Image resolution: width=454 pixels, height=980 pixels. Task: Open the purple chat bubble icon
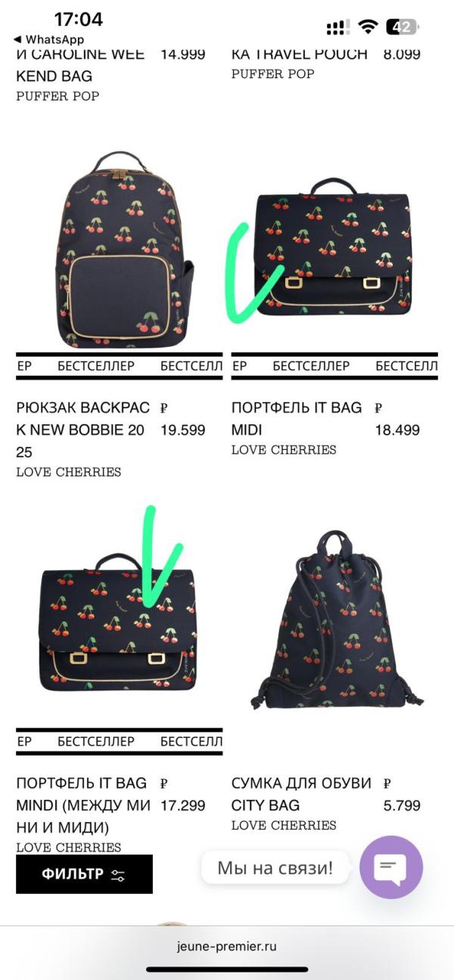coord(391,867)
